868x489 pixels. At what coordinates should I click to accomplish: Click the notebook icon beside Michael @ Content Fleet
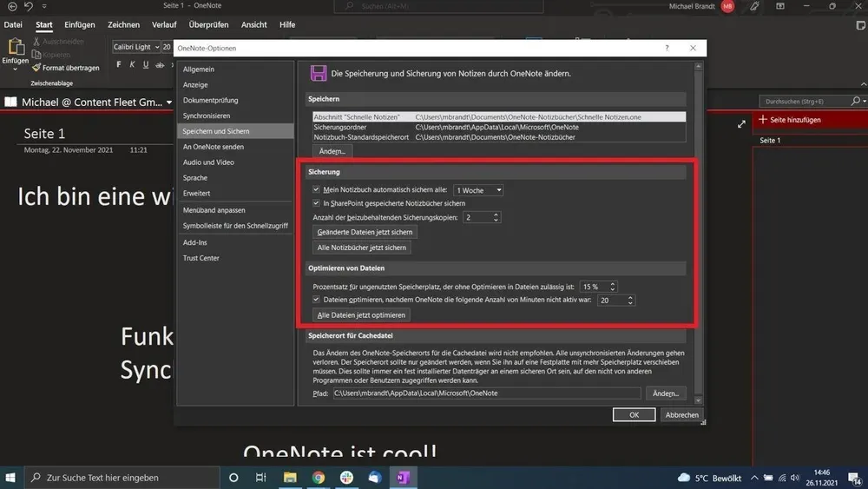[x=10, y=102]
